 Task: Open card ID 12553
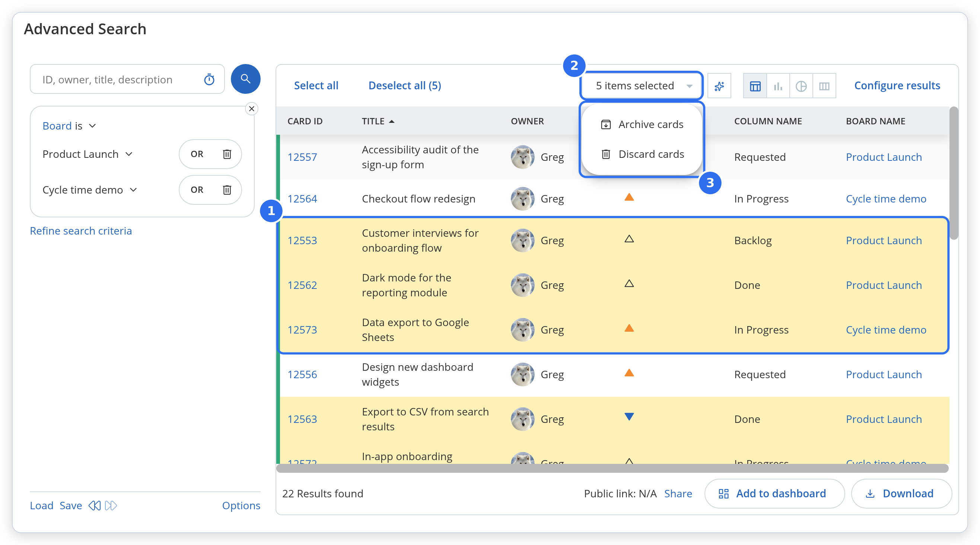(x=302, y=240)
